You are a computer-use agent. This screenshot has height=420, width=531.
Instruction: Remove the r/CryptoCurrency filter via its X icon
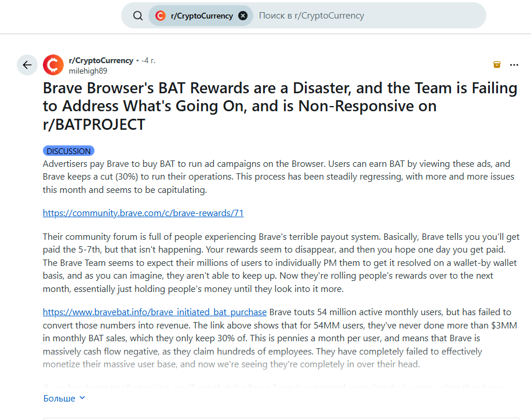pos(243,16)
